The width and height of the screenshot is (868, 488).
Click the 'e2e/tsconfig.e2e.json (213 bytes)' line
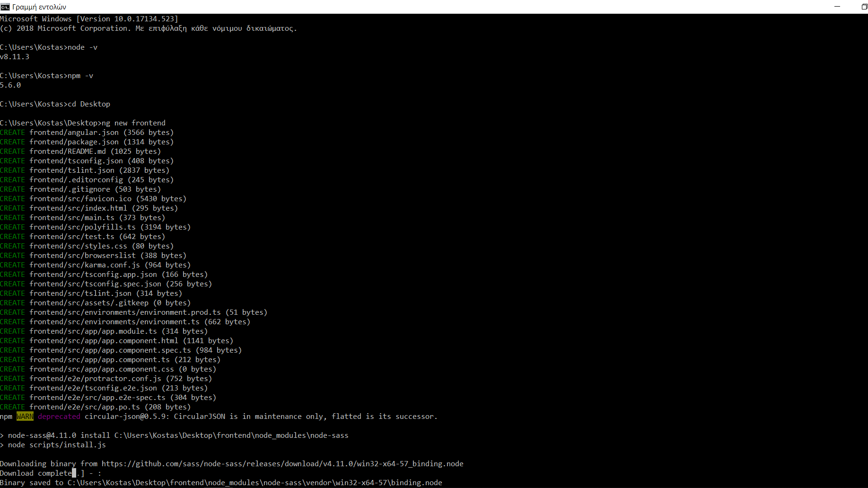click(x=104, y=388)
